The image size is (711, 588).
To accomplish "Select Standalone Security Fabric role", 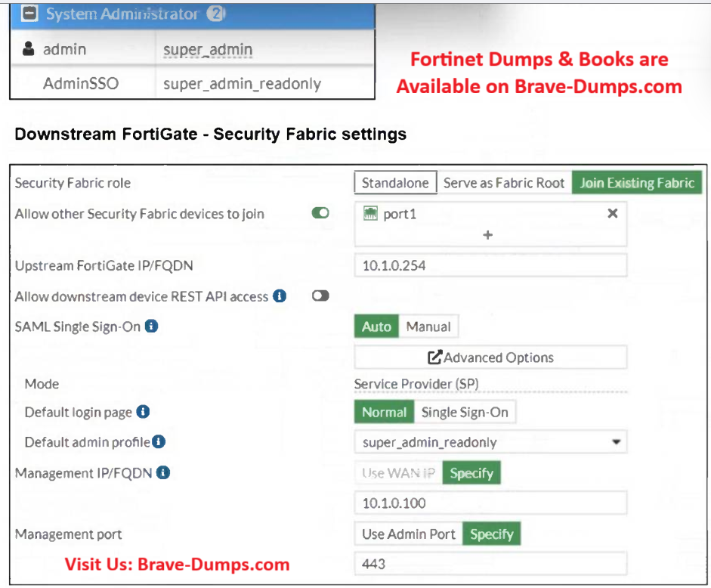I will (395, 183).
